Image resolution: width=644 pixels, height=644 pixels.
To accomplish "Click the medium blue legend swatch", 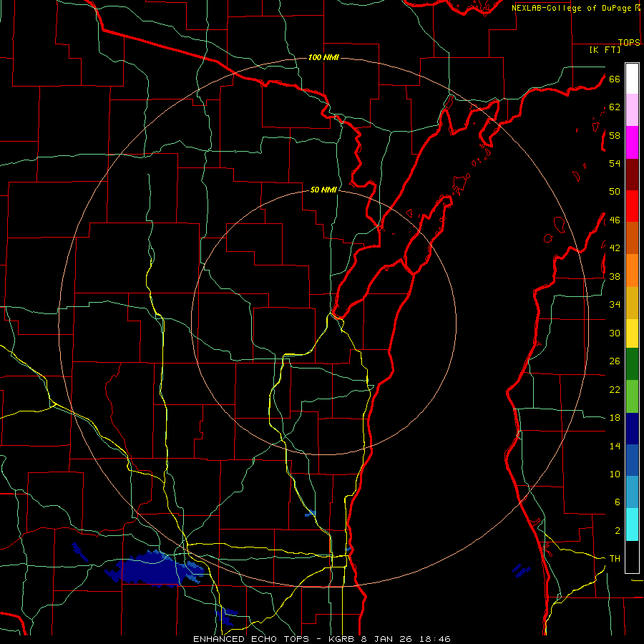I will point(632,460).
